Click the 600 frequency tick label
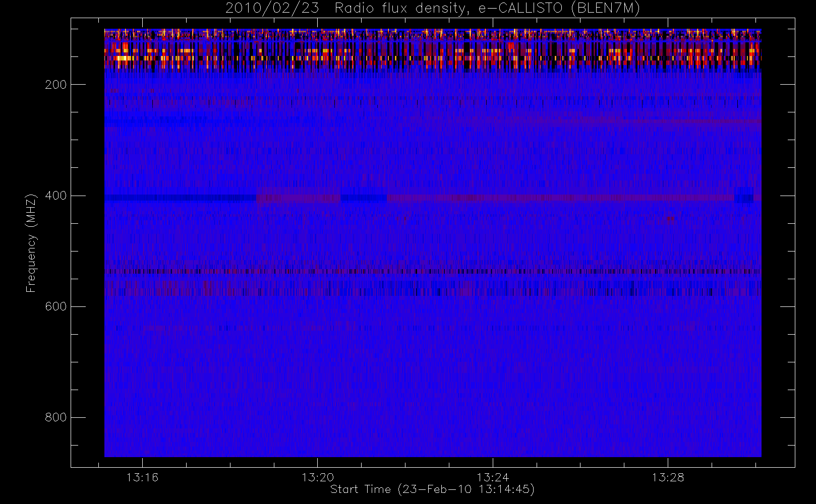Image resolution: width=816 pixels, height=504 pixels. (55, 306)
